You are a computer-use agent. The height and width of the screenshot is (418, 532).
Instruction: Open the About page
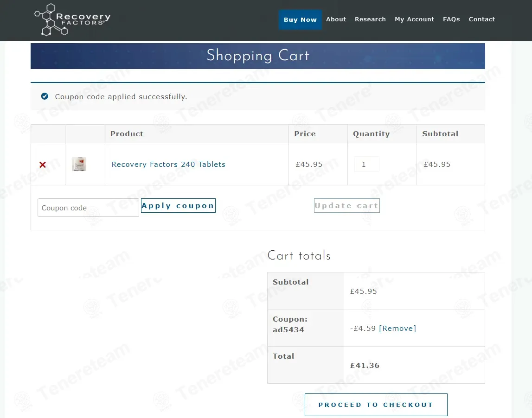click(x=336, y=19)
